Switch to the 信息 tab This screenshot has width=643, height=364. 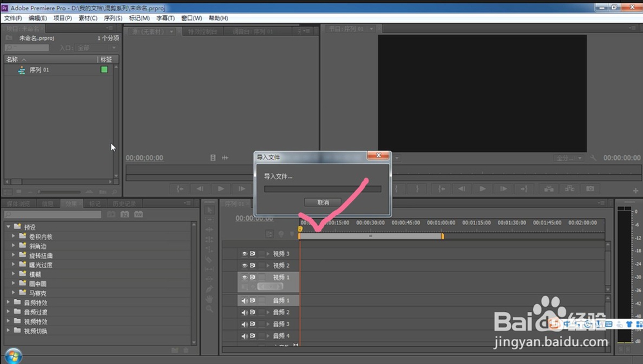click(x=48, y=204)
